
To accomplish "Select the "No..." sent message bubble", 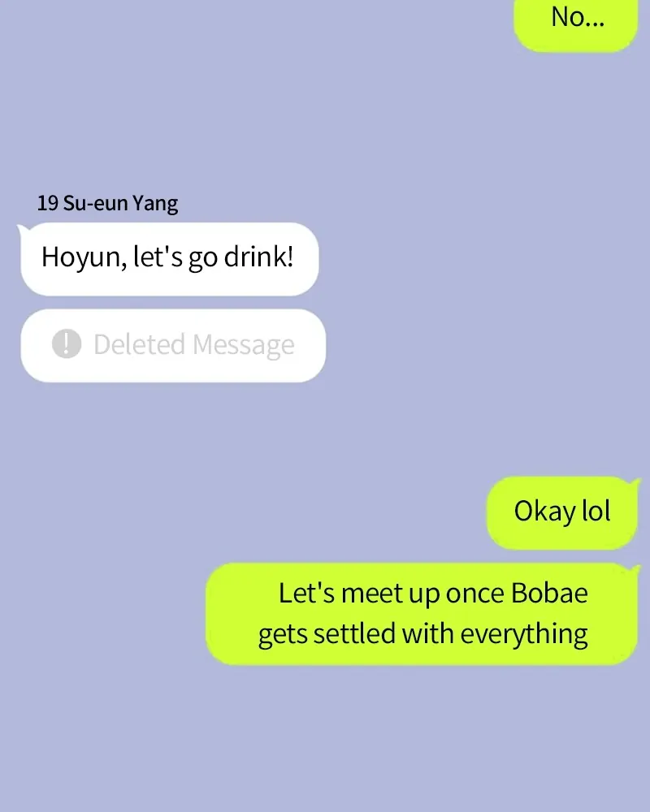I will [x=576, y=24].
